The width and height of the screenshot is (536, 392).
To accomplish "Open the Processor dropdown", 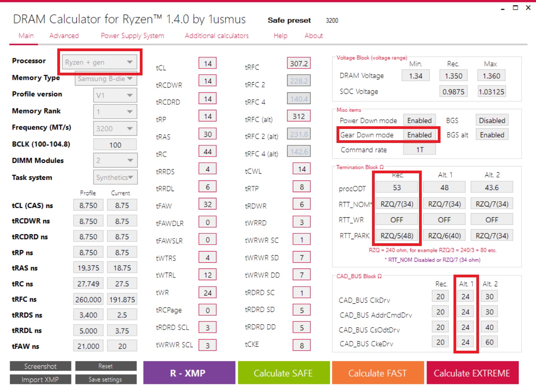I will (x=99, y=62).
